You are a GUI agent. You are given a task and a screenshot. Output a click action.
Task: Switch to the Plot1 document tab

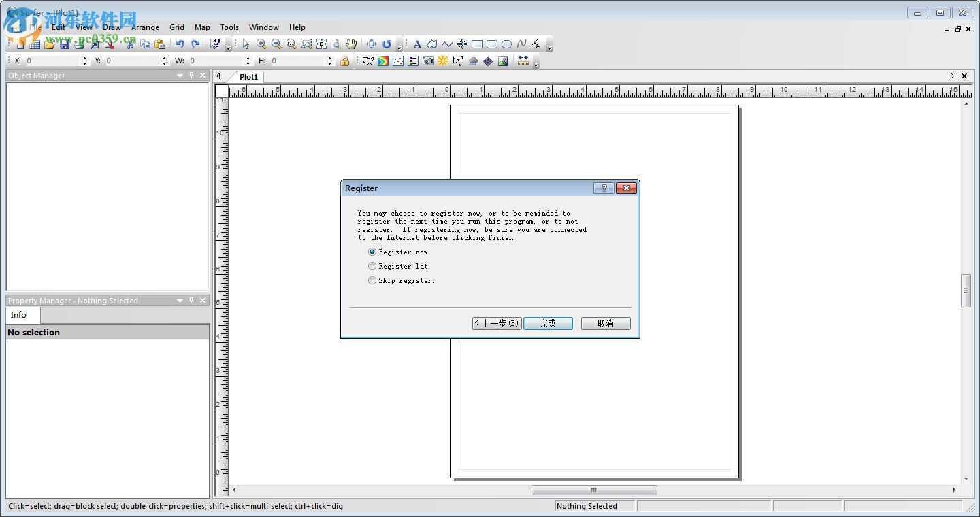pyautogui.click(x=248, y=77)
